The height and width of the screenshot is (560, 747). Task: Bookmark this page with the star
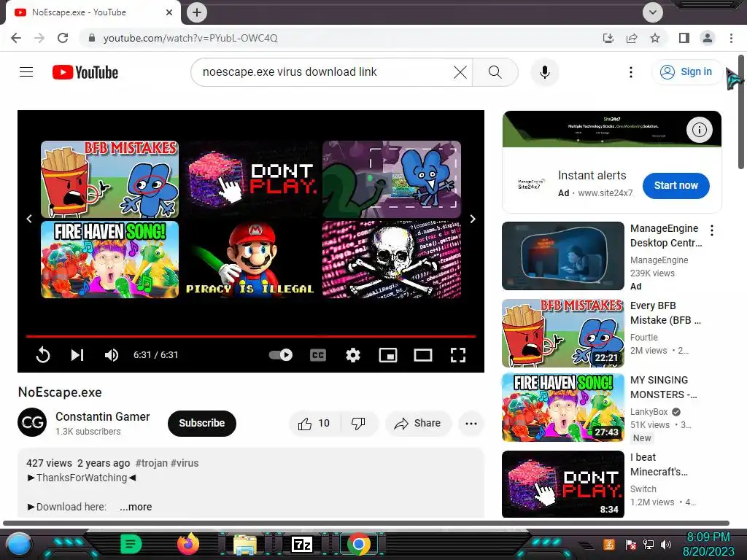click(655, 38)
